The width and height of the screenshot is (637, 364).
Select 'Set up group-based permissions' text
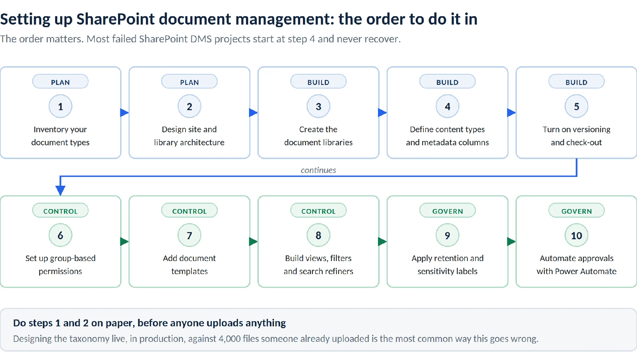click(60, 265)
